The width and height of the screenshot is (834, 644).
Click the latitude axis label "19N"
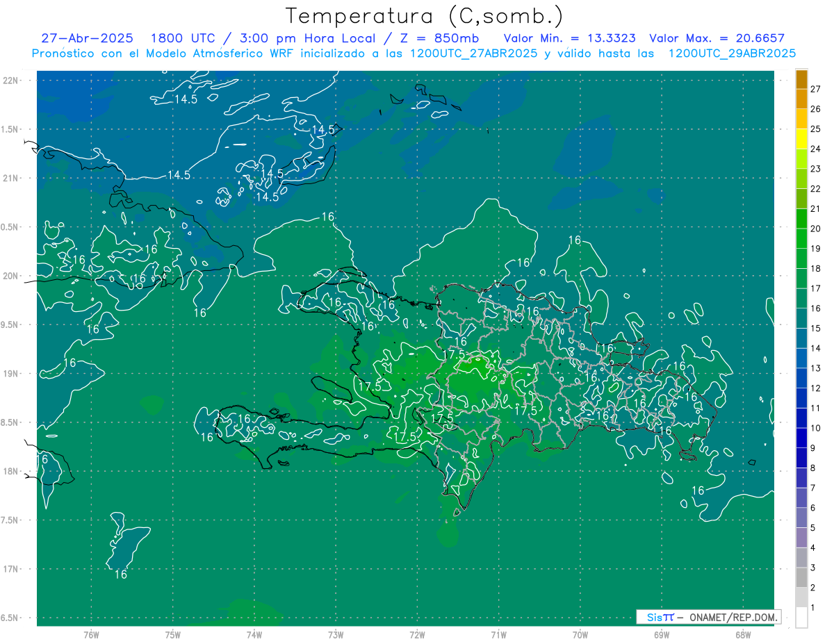pos(10,374)
